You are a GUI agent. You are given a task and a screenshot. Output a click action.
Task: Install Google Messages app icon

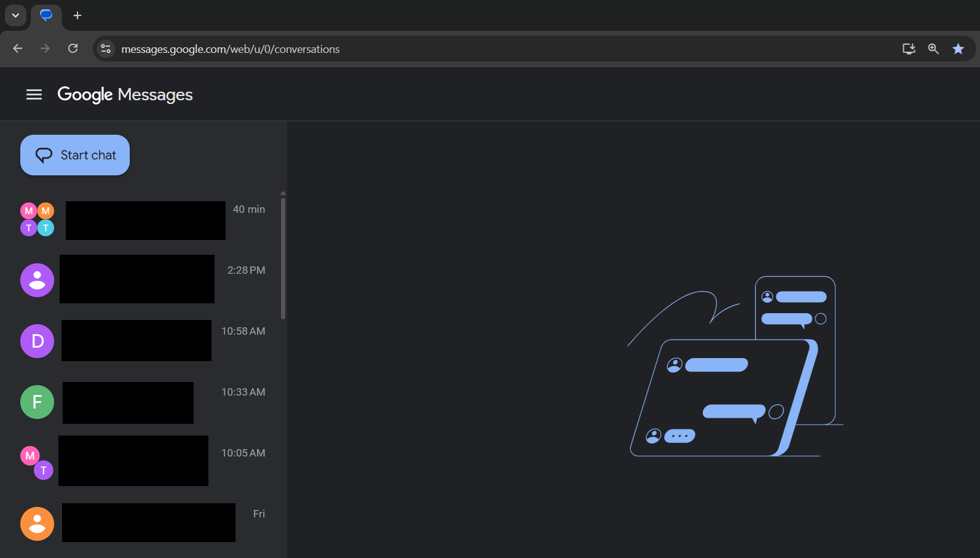[909, 49]
